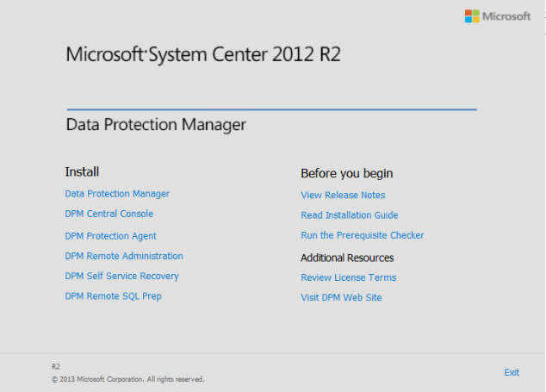Select the Install section heading
The width and height of the screenshot is (546, 392).
(83, 172)
